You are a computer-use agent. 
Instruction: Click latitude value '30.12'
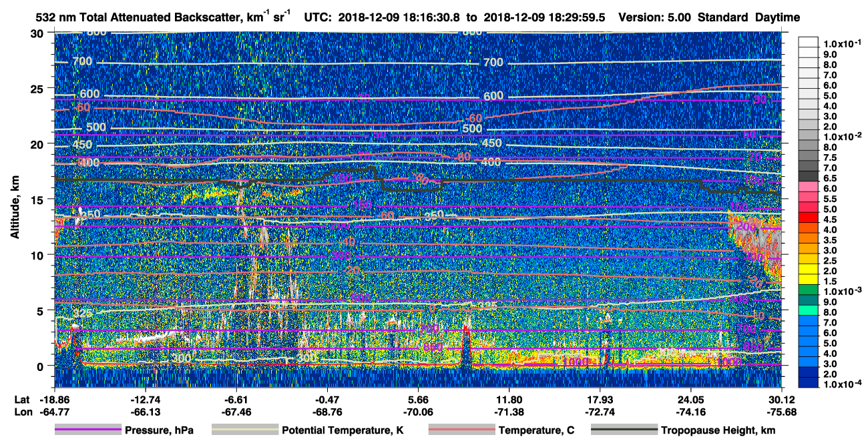click(x=782, y=400)
